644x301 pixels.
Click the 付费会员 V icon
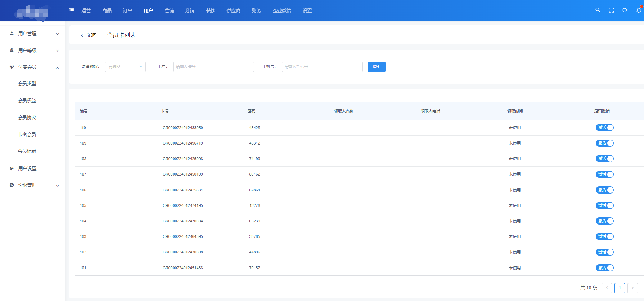[x=12, y=67]
